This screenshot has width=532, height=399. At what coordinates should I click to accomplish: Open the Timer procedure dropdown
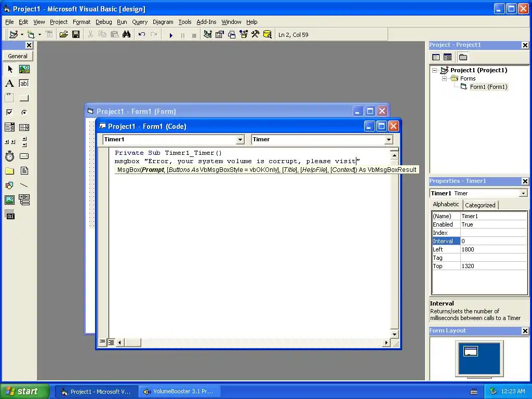coord(389,139)
